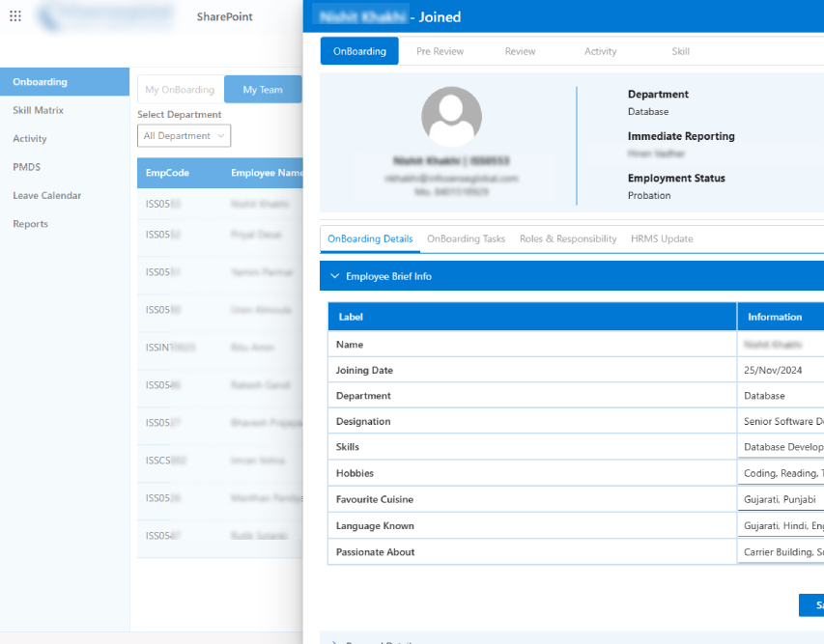Screen dimensions: 824x644
Task: Sort by the EmpCode column header
Action: click(167, 173)
